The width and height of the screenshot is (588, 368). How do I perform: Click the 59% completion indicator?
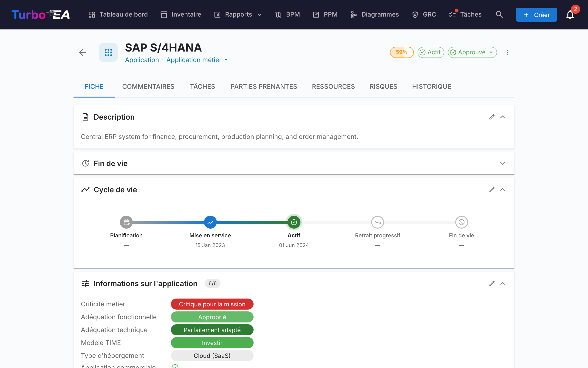click(x=402, y=52)
